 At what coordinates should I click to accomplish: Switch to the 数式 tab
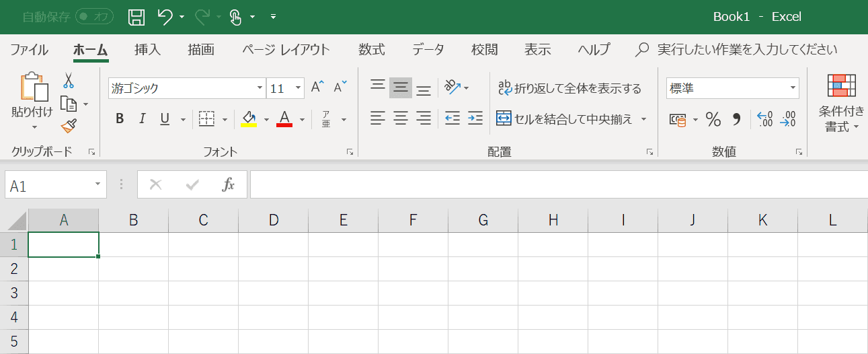pos(371,50)
